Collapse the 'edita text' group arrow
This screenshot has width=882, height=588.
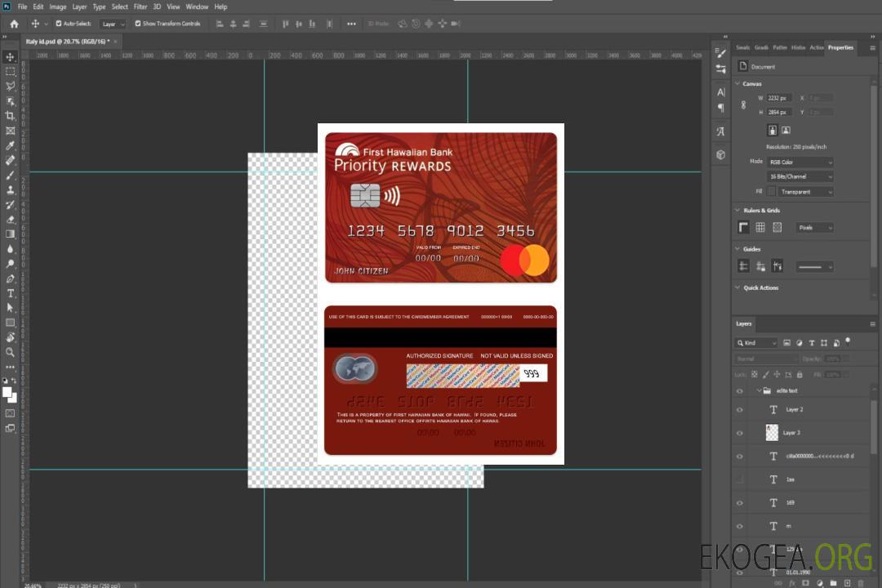coord(759,391)
